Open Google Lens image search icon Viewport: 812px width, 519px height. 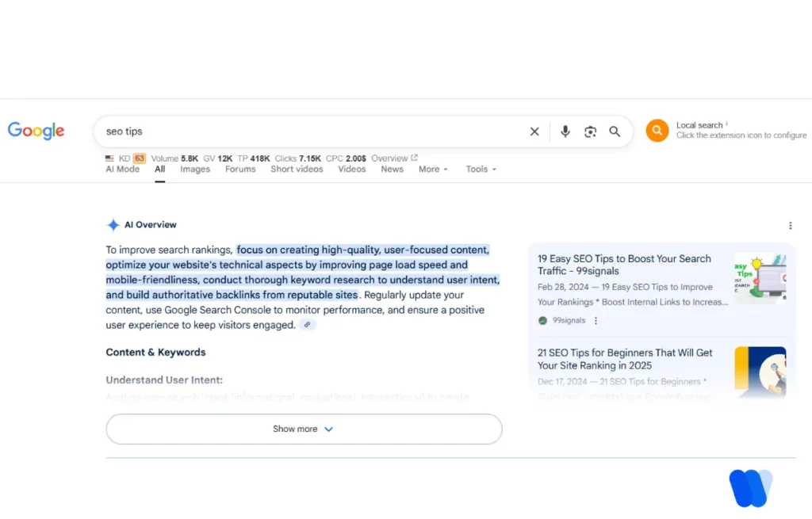(x=590, y=132)
